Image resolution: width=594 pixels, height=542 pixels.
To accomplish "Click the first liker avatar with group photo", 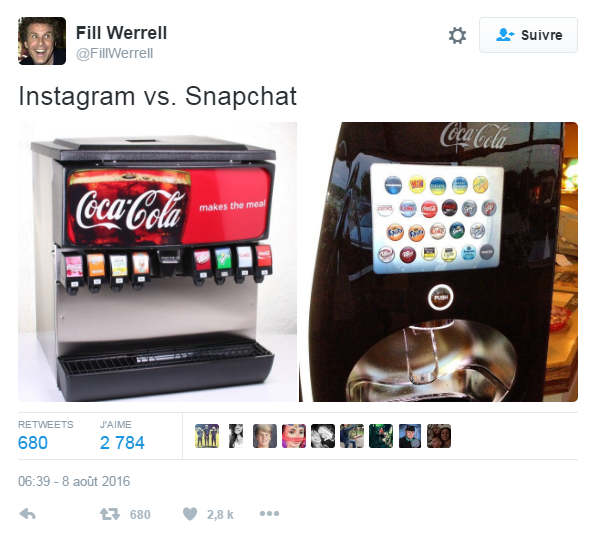I will 207,436.
